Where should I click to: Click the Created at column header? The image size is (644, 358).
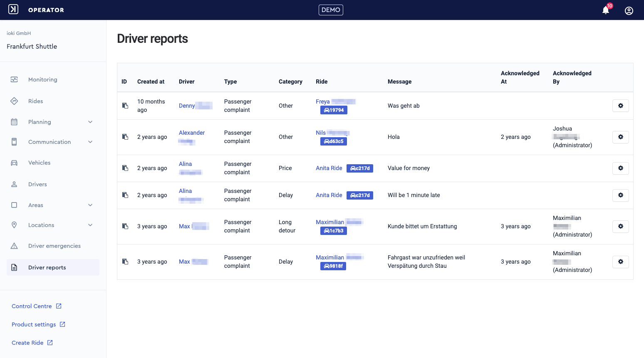pos(151,81)
